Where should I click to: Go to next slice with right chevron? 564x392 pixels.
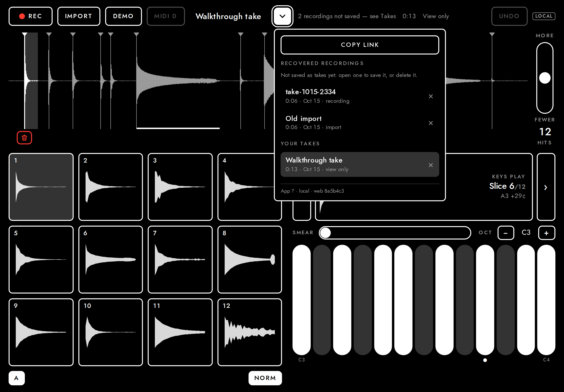pyautogui.click(x=546, y=187)
